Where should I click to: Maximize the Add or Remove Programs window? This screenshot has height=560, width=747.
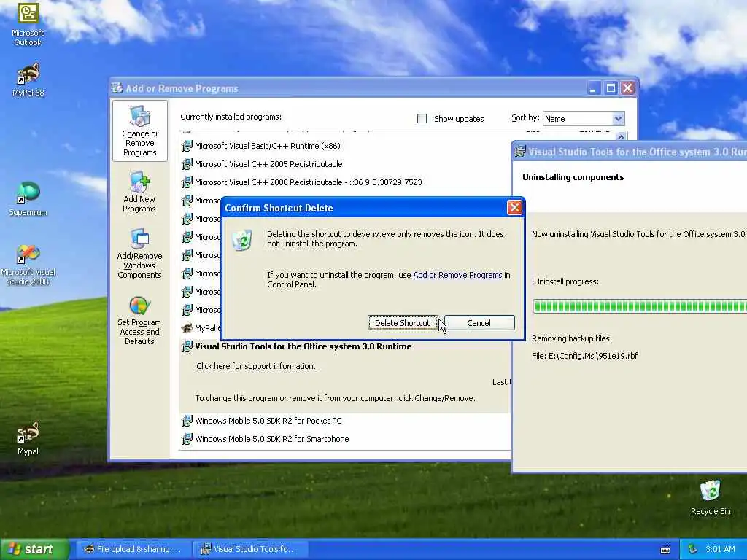click(x=611, y=88)
